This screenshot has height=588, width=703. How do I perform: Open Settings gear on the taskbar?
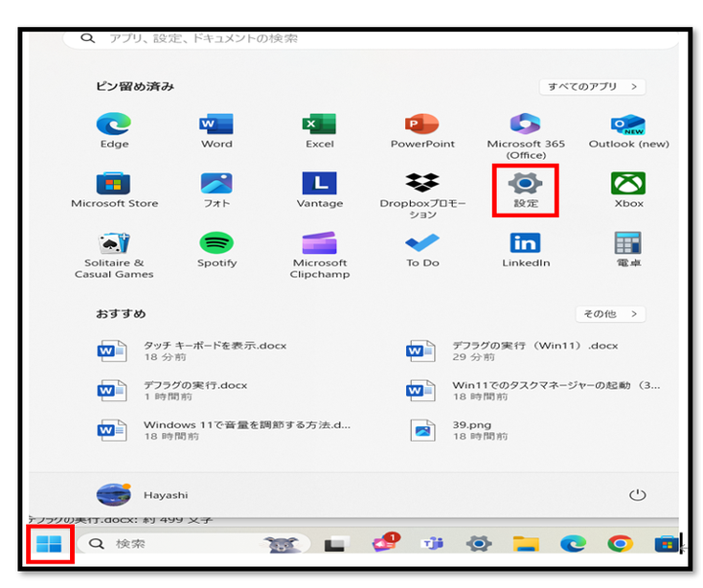479,544
